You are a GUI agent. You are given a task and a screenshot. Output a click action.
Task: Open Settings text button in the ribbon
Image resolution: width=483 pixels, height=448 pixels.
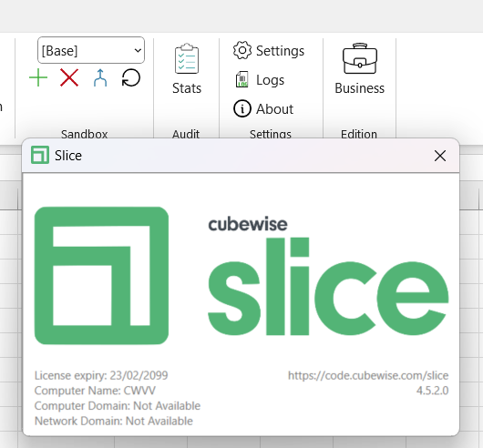(x=280, y=51)
